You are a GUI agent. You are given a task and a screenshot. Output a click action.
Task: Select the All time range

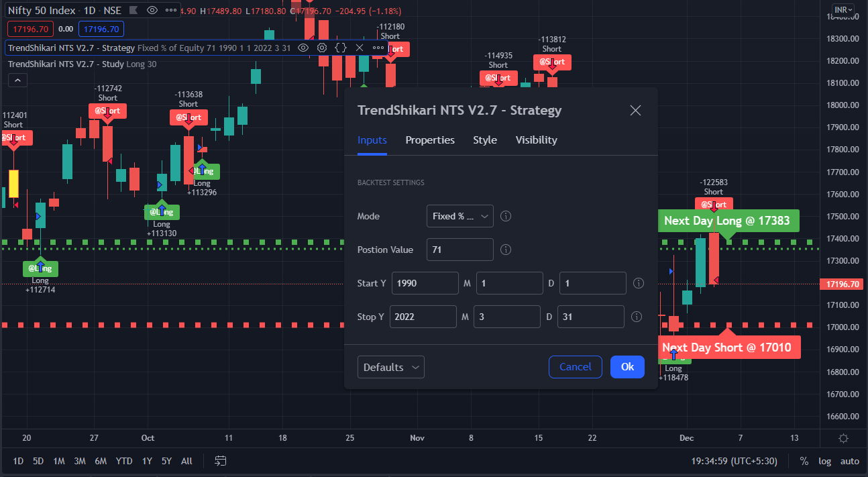[x=186, y=461]
